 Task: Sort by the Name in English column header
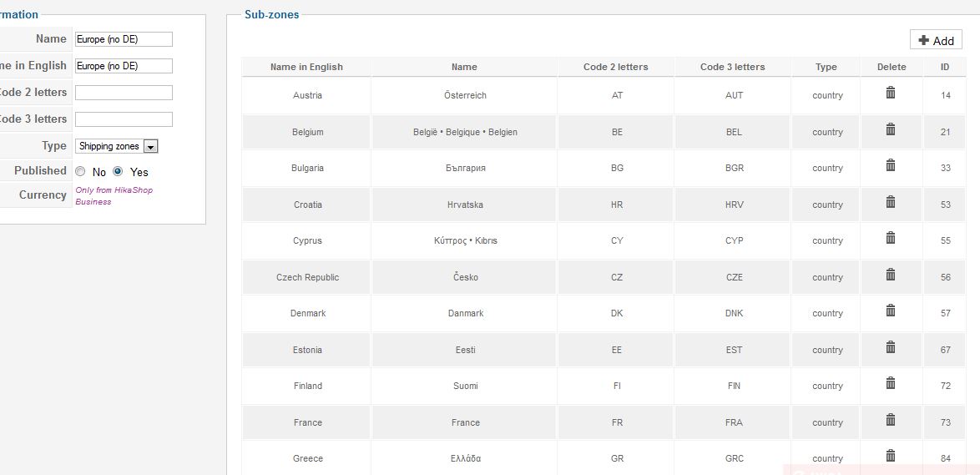point(306,67)
